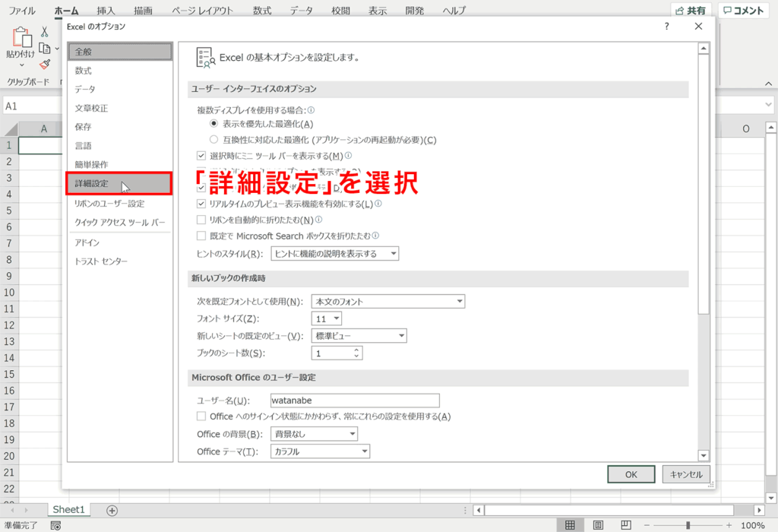
Task: Click the zoom in plus icon
Action: coord(729,525)
